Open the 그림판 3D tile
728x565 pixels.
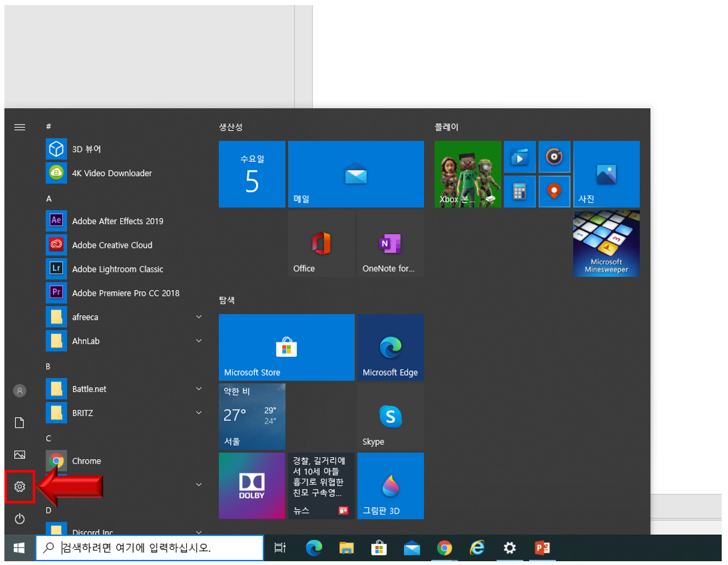pyautogui.click(x=391, y=486)
